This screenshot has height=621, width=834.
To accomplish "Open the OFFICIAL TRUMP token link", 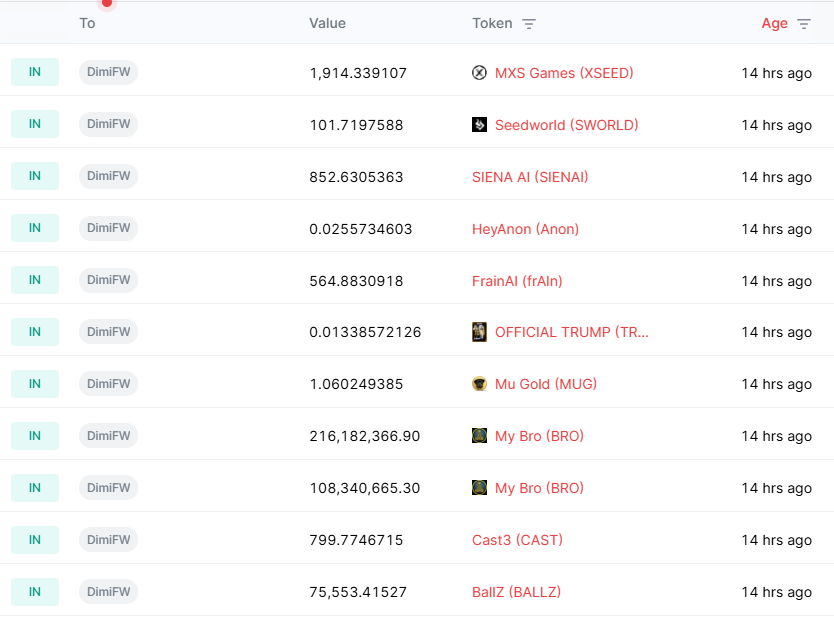I will pyautogui.click(x=572, y=332).
